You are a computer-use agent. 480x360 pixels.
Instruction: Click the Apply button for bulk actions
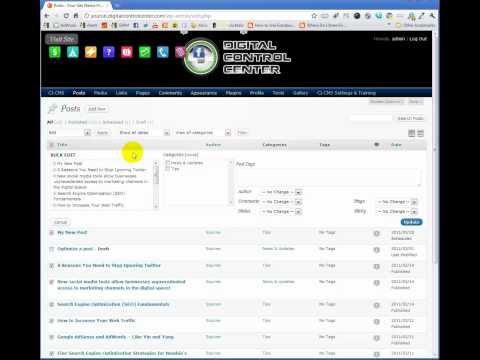click(x=102, y=133)
